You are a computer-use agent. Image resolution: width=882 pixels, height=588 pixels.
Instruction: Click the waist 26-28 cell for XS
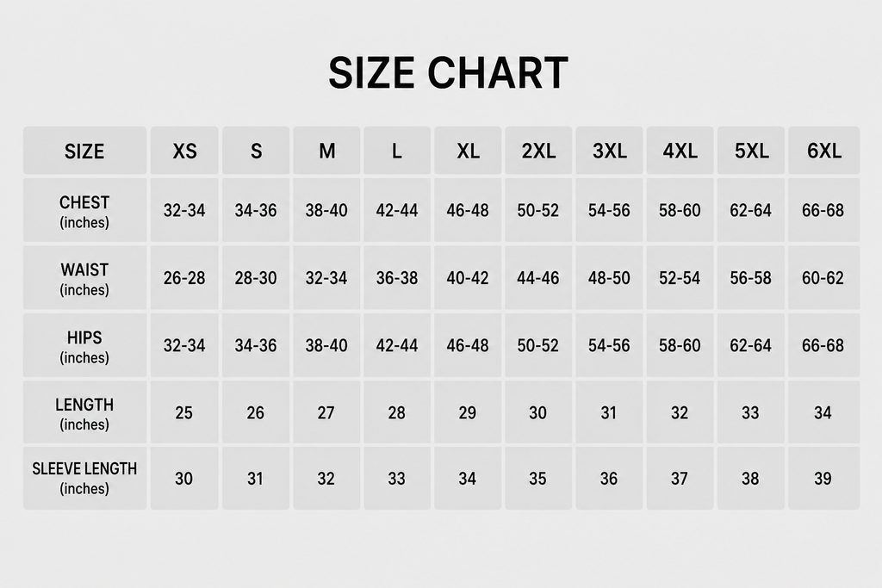pos(184,278)
